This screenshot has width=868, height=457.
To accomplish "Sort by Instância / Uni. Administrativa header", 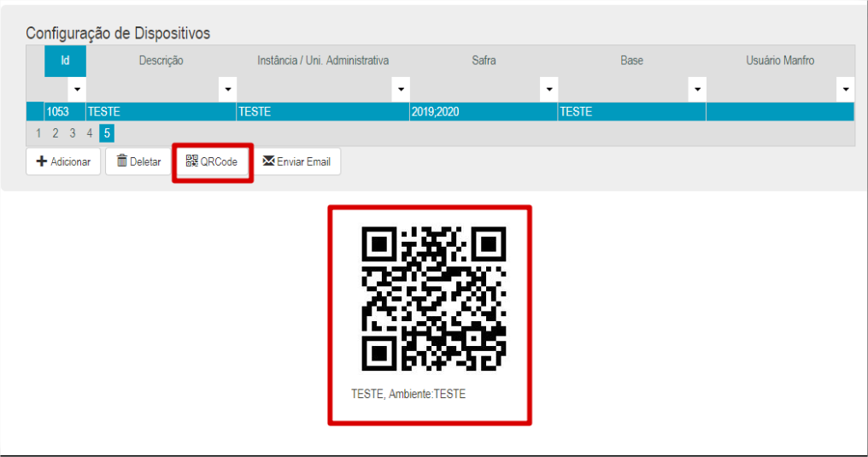I will (323, 61).
